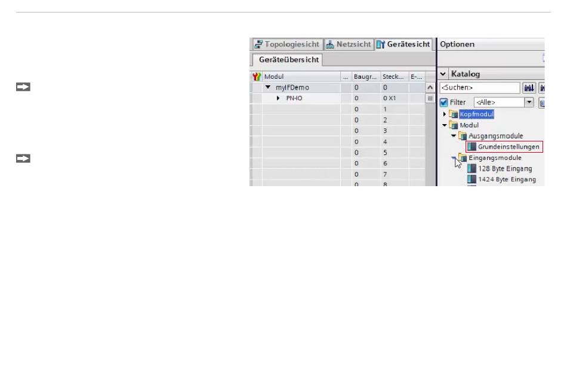567x392 pixels.
Task: Click the wrench icon in the Modul header
Action: point(257,76)
